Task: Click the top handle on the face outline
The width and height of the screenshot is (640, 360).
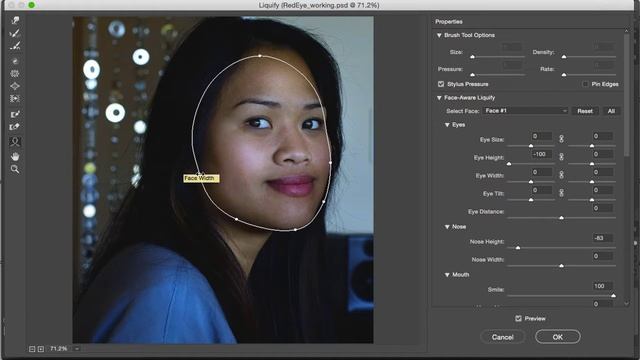Action: [x=260, y=56]
